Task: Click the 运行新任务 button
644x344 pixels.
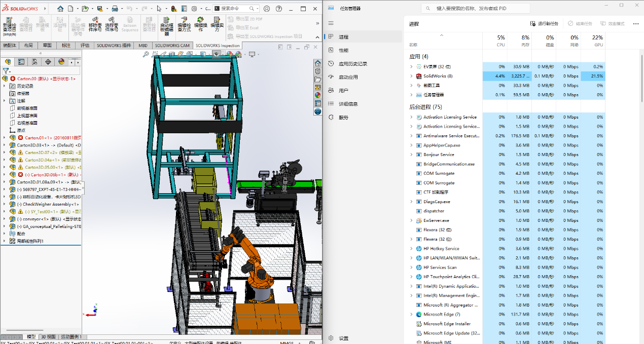Action: click(544, 23)
